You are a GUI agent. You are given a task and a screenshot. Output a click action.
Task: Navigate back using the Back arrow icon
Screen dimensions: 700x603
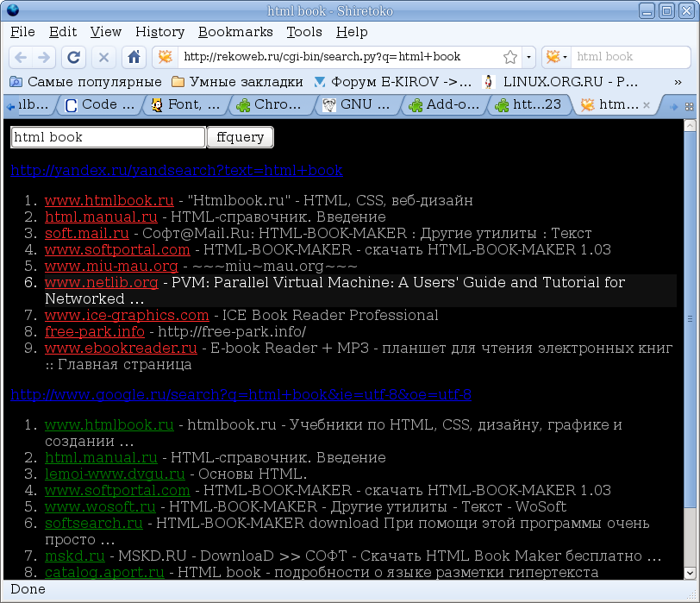(22, 57)
